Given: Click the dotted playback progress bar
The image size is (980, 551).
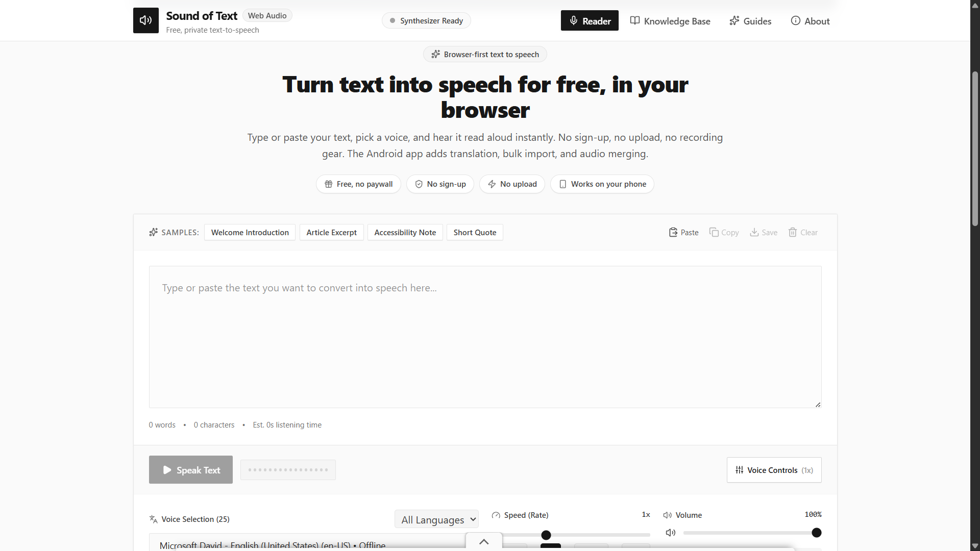Looking at the screenshot, I should (x=288, y=470).
